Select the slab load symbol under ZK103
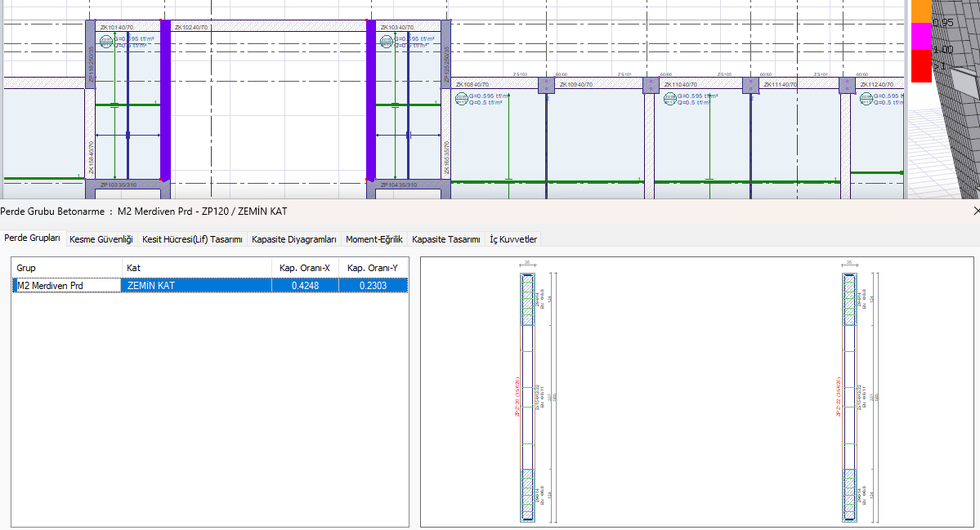 pyautogui.click(x=387, y=42)
